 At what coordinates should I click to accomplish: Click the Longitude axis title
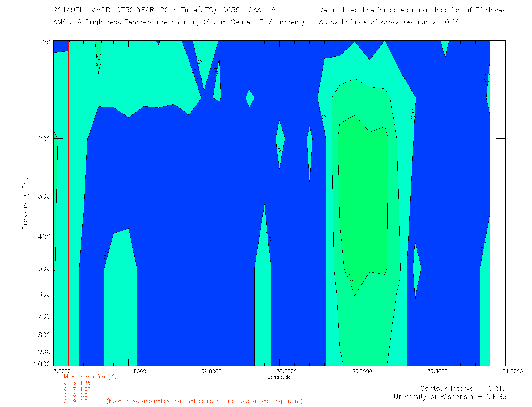click(279, 377)
